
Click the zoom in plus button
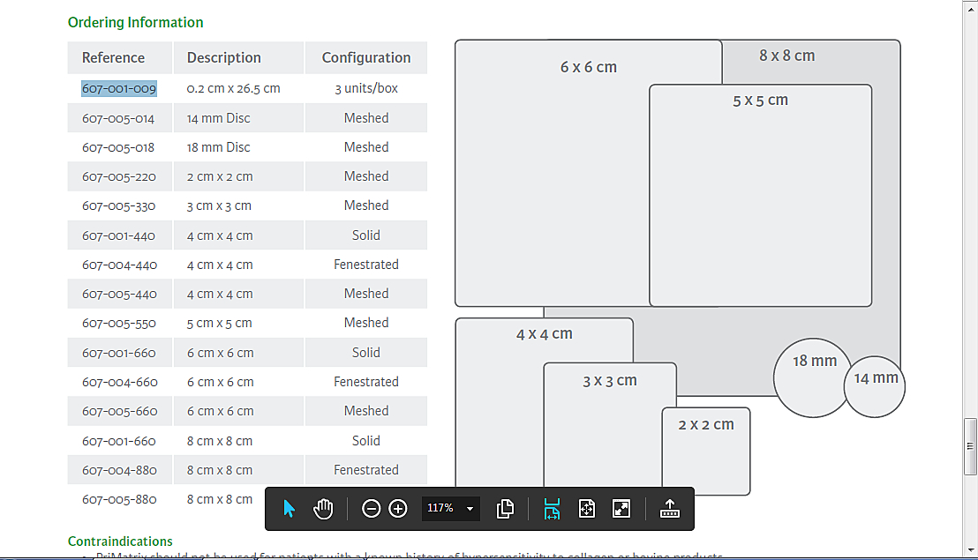click(398, 509)
